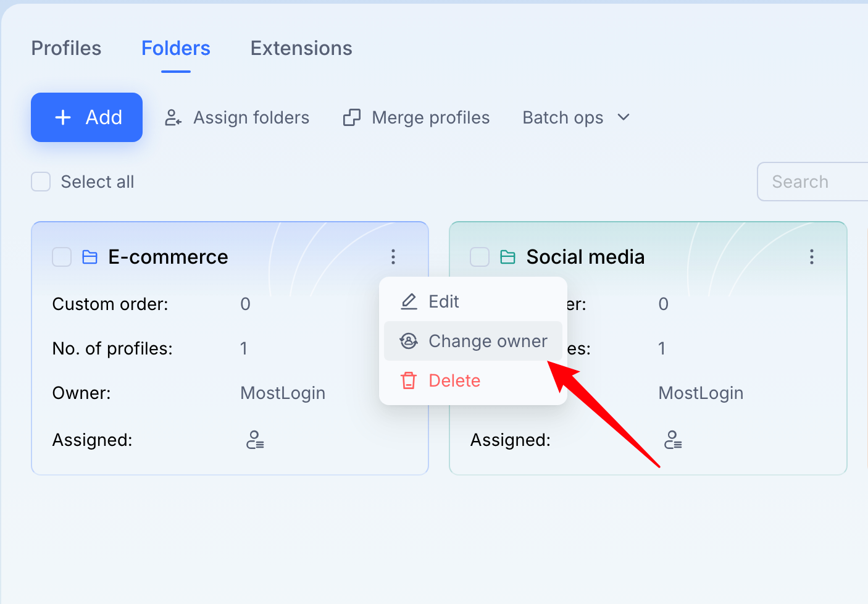Check the E-commerce folder checkbox
The height and width of the screenshot is (604, 868).
pyautogui.click(x=62, y=257)
